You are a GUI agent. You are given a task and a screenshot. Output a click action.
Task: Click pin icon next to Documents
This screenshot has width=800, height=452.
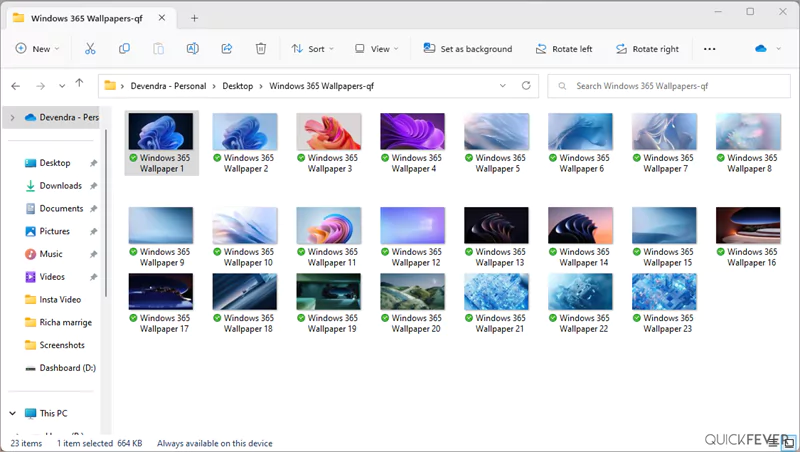click(93, 209)
